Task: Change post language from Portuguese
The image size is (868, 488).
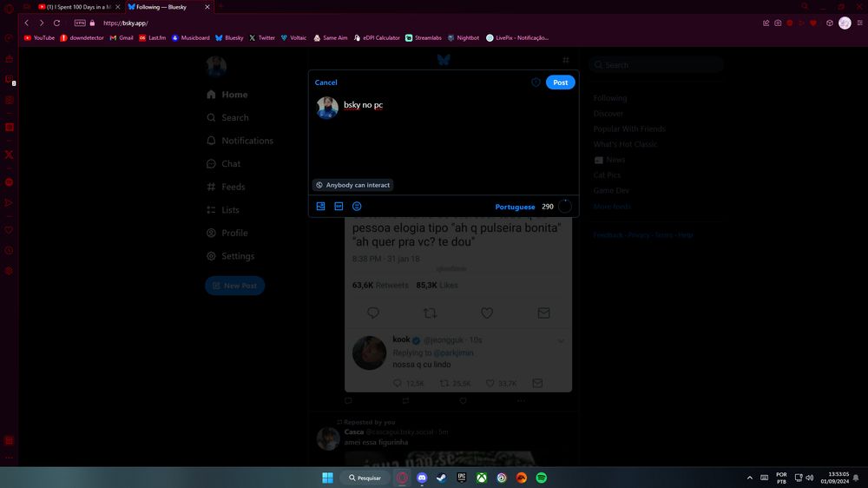Action: coord(515,207)
